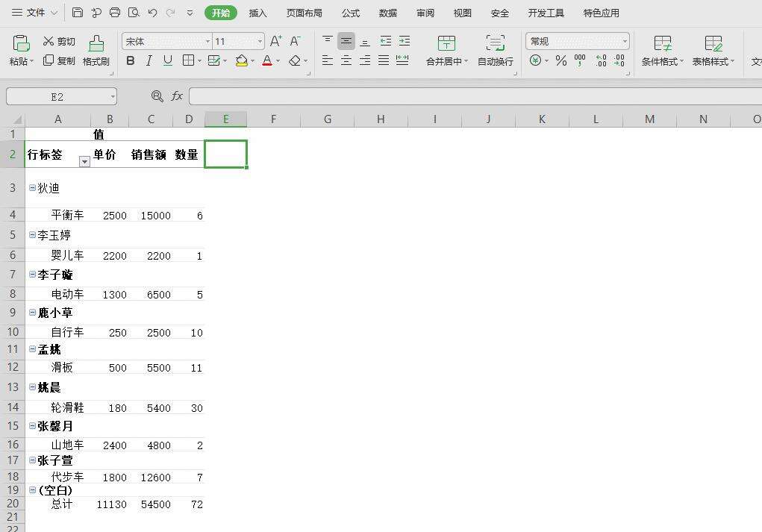Switch to the 审阅 tab

(425, 13)
